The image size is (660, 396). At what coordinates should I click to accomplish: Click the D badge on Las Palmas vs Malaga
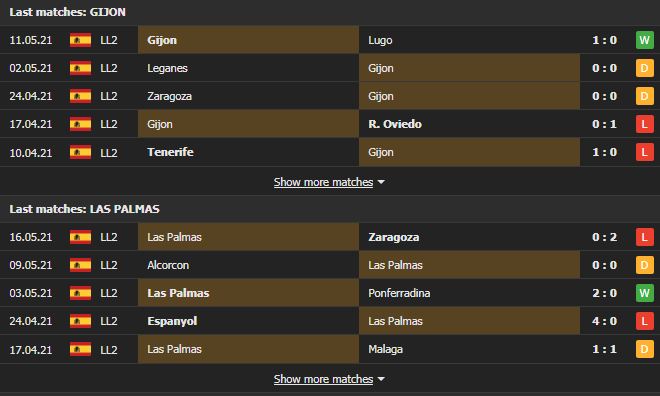click(644, 349)
